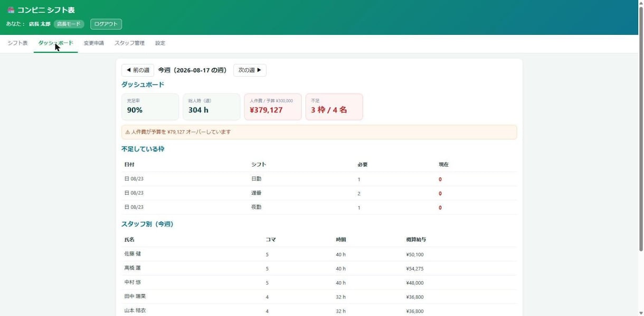Select the ダッシュボード tab
Viewport: 644px width, 316px height.
pos(55,43)
